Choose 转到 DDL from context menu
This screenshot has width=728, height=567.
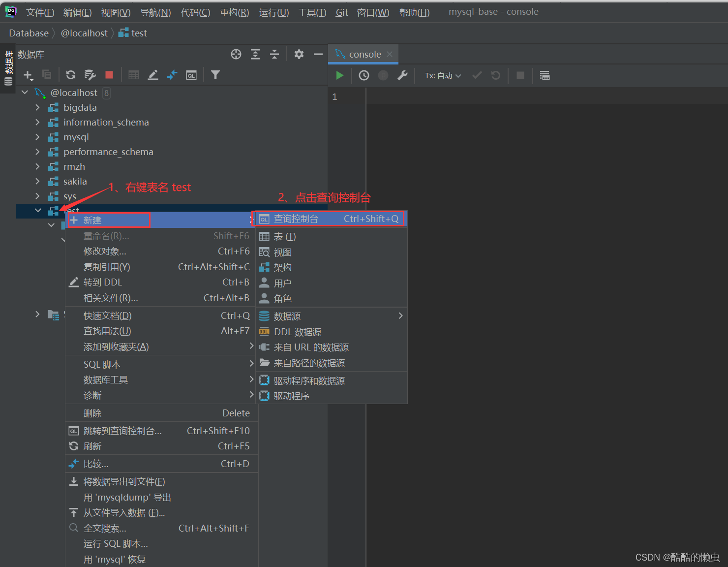(x=161, y=283)
